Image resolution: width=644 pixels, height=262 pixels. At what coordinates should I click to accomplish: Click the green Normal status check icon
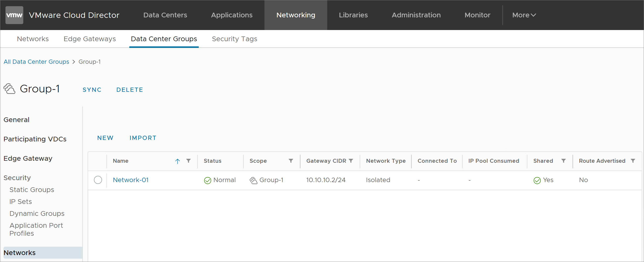207,180
